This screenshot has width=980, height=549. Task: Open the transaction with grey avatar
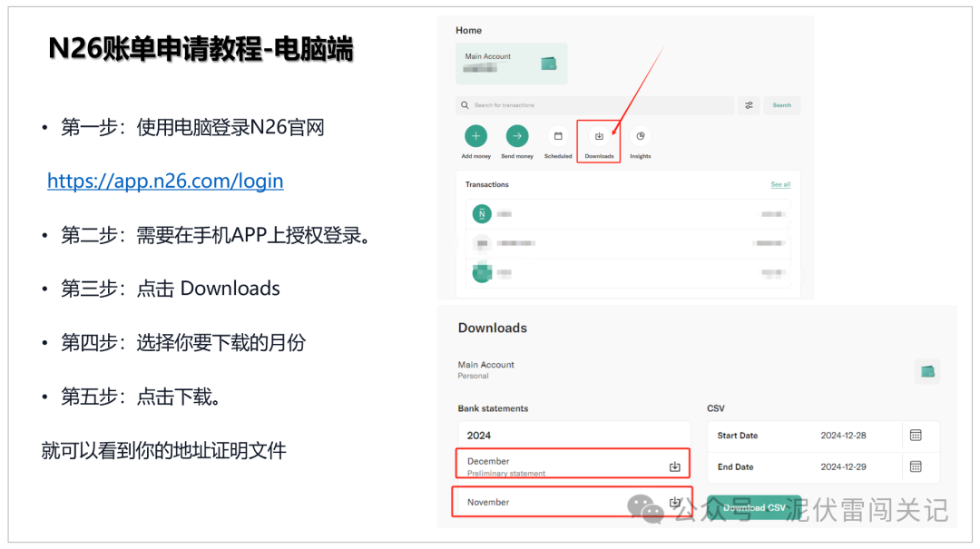[x=628, y=243]
